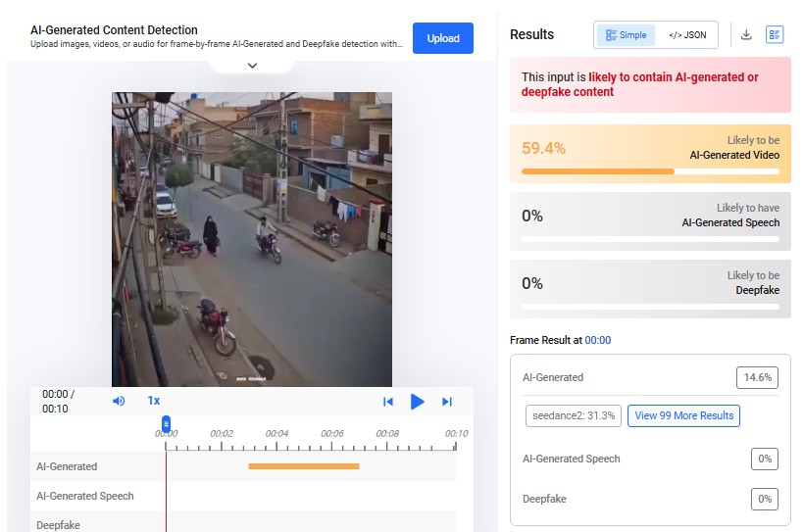This screenshot has width=803, height=532.
Task: Click the 14.6% AI-Generated frame value
Action: pyautogui.click(x=758, y=377)
